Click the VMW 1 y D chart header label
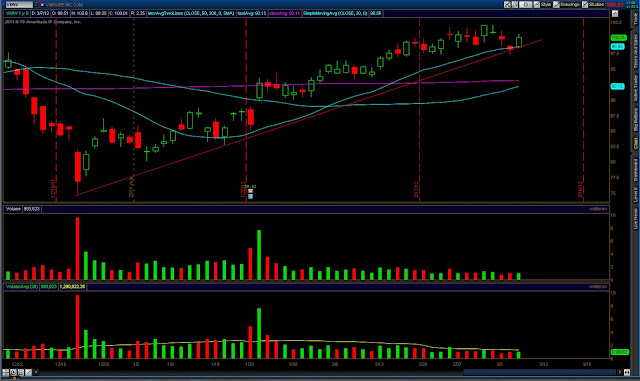 pyautogui.click(x=17, y=13)
